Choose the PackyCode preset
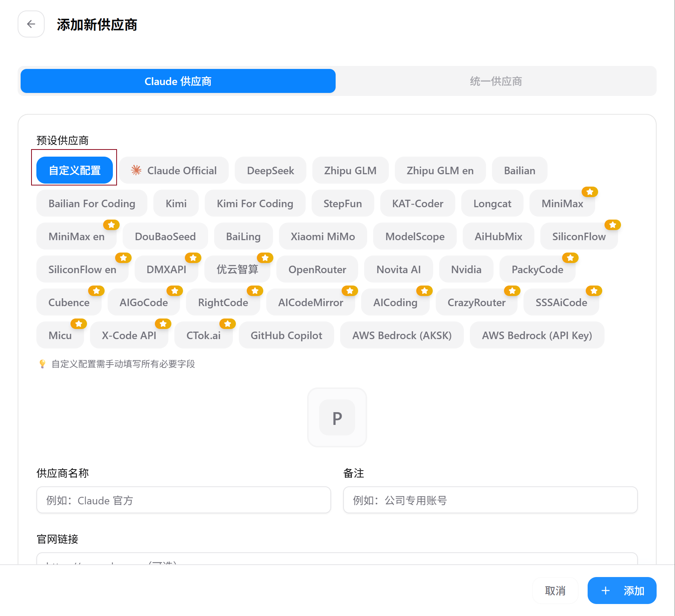675x616 pixels. pos(537,269)
